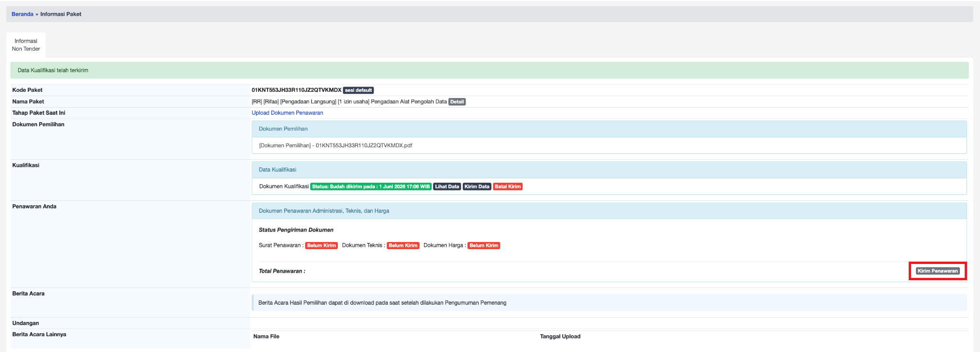980x352 pixels.
Task: Open the Informasi Non Tender tab
Action: point(26,45)
